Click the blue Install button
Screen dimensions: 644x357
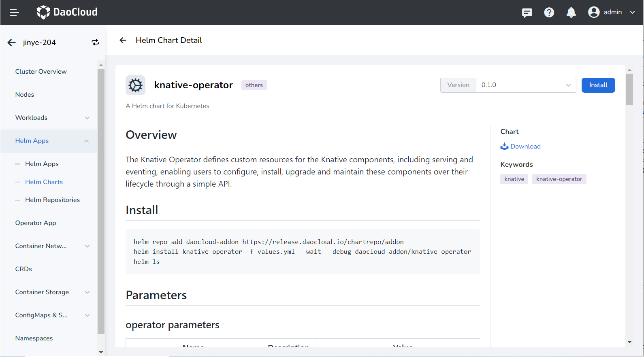[598, 85]
